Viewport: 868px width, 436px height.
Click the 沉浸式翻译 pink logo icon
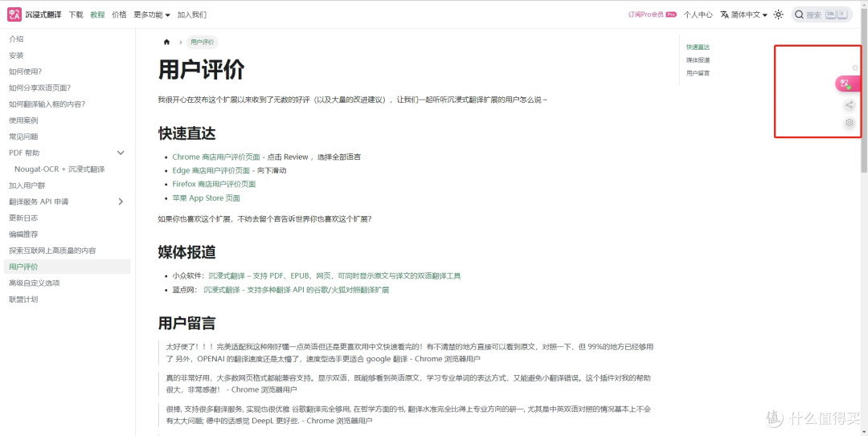click(14, 14)
